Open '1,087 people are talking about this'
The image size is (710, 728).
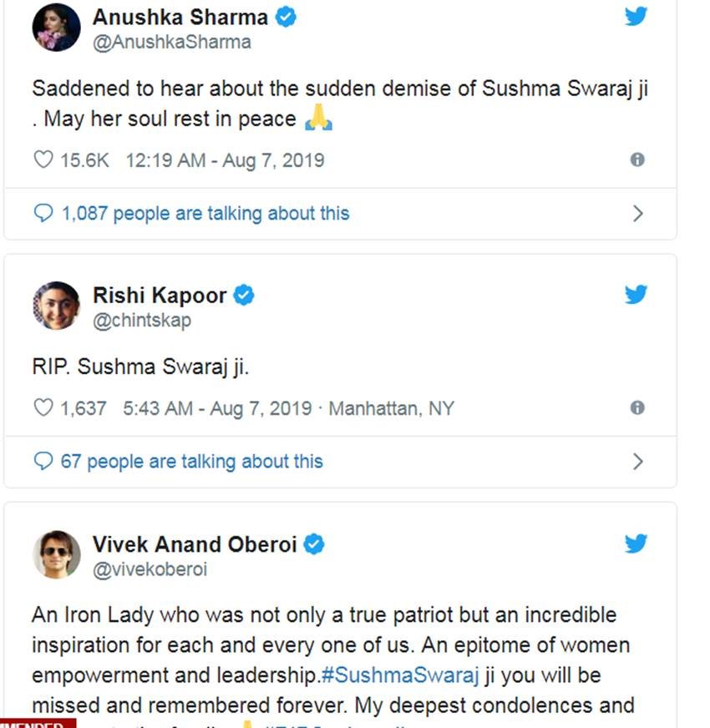point(205,214)
